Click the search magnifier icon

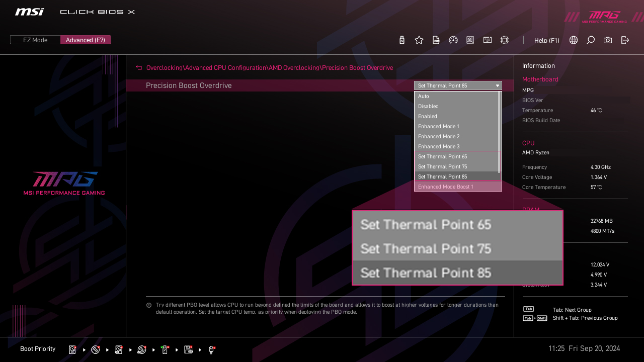tap(591, 40)
